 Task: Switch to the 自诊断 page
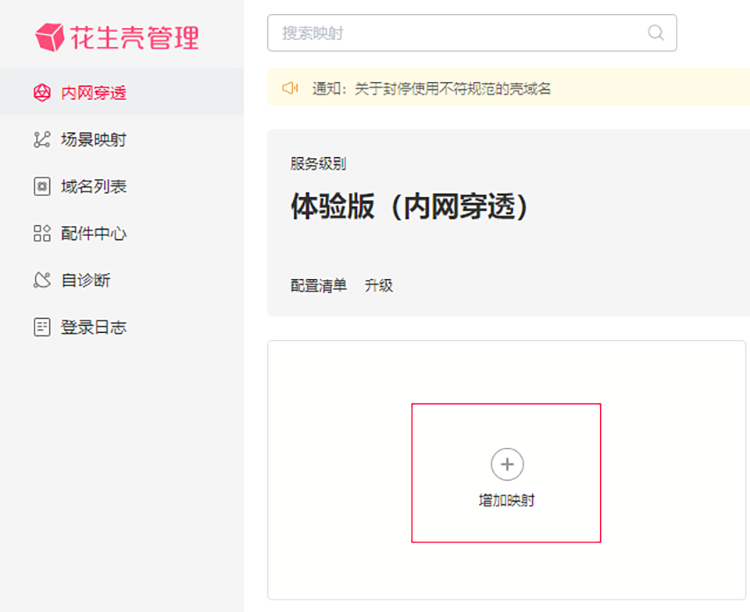pyautogui.click(x=86, y=281)
